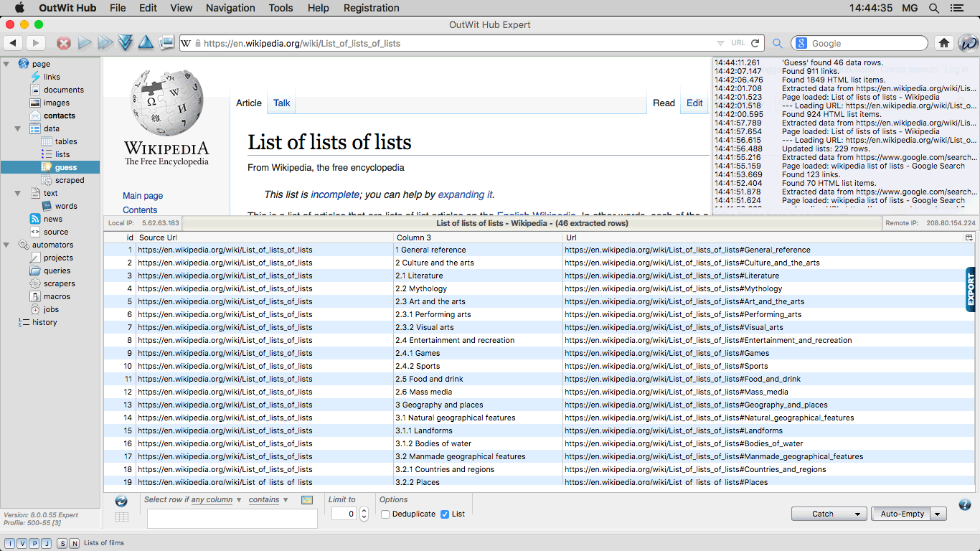980x551 pixels.
Task: Open the words view in sidebar
Action: [60, 206]
